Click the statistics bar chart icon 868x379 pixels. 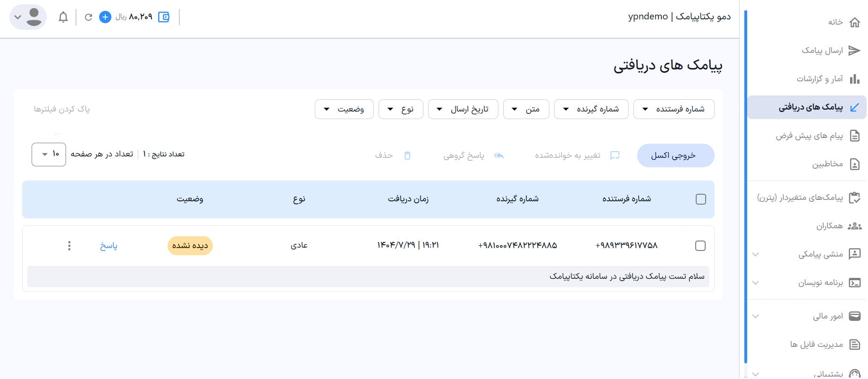854,79
